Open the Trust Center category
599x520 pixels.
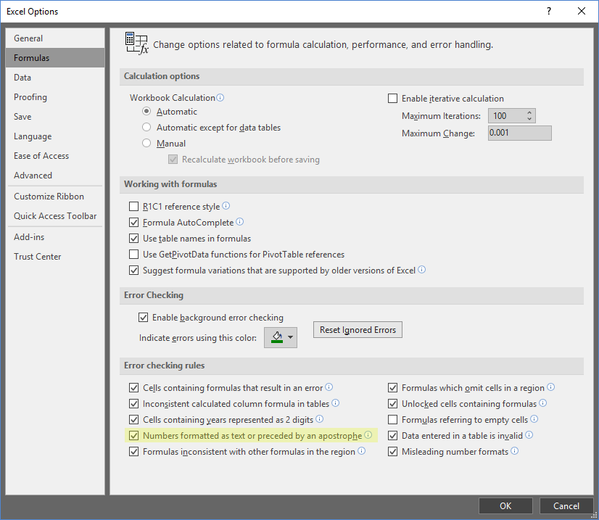[55, 257]
